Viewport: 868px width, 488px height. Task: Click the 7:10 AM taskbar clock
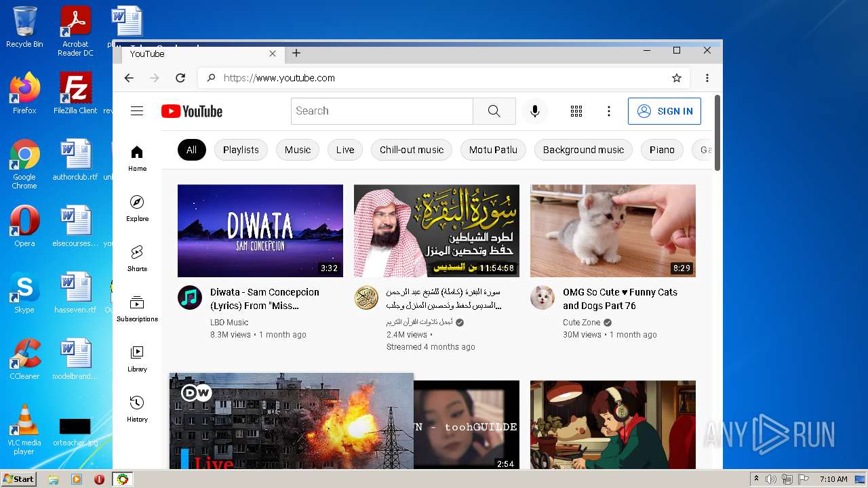click(x=833, y=479)
